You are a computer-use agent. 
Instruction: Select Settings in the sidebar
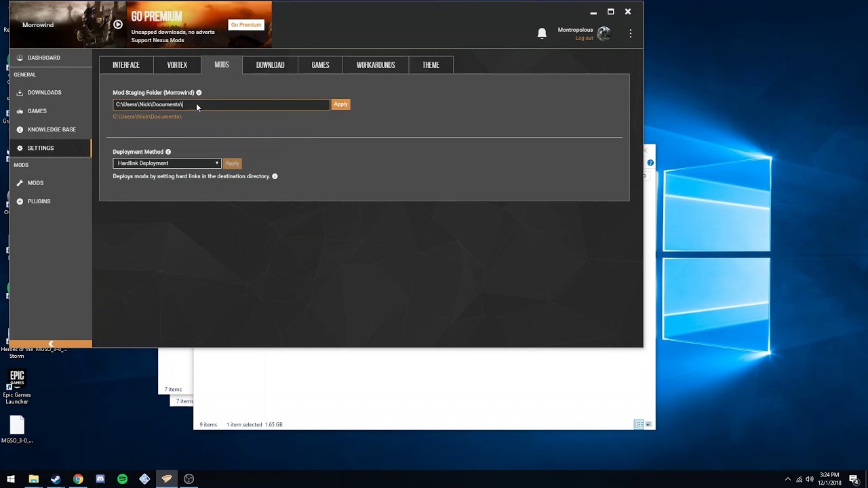(x=50, y=148)
